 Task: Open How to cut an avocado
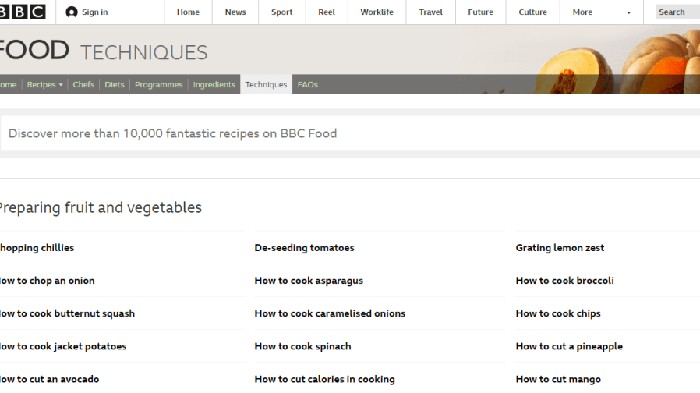49,379
